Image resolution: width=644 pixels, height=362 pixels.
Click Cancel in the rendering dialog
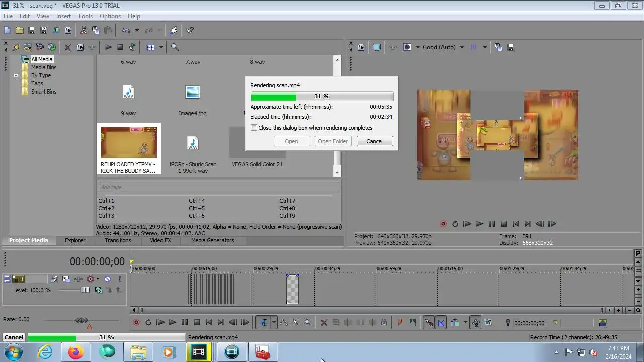pos(375,141)
